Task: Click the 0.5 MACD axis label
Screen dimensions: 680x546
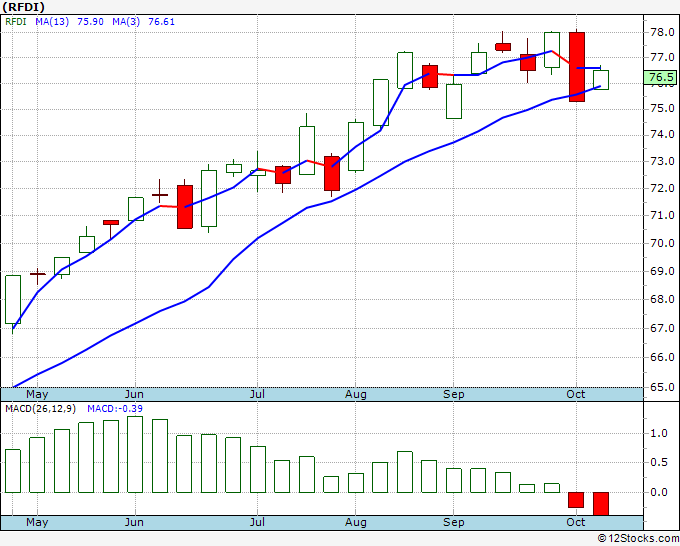Action: coord(659,462)
